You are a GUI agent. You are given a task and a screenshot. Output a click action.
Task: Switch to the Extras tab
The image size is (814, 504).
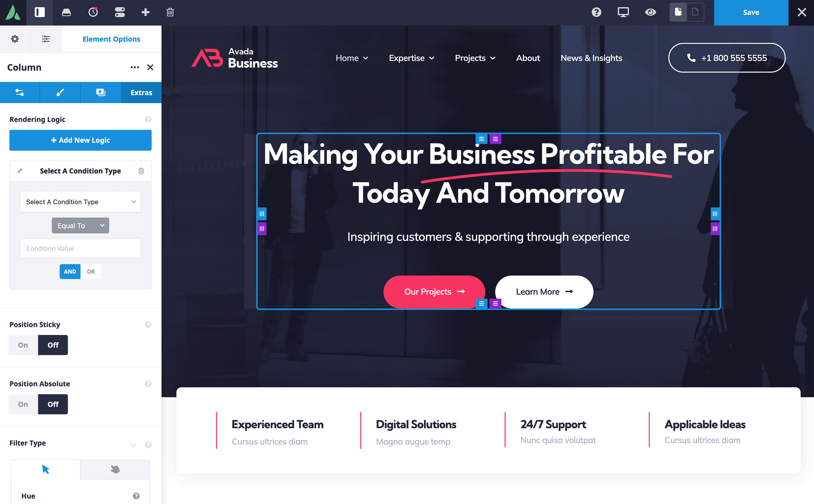tap(142, 93)
